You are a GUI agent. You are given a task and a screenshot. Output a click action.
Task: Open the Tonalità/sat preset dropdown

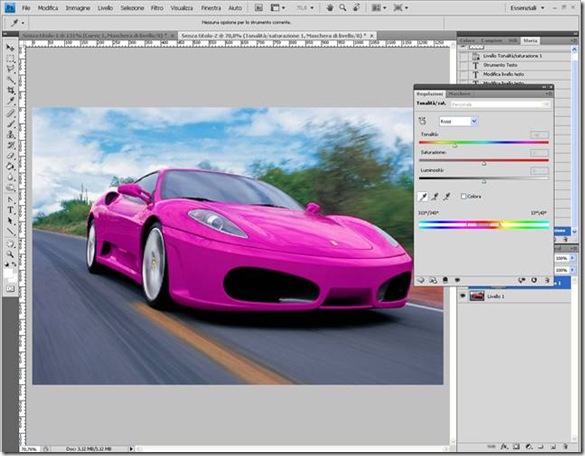point(500,104)
